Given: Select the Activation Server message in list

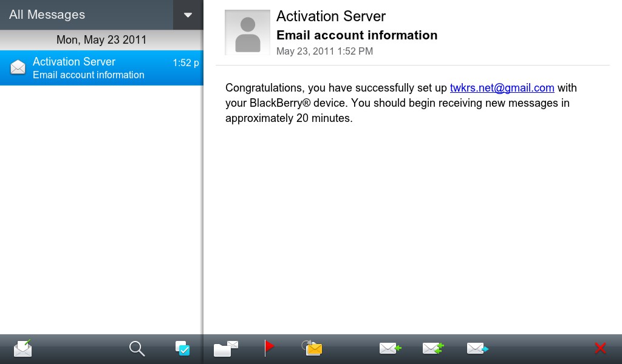Looking at the screenshot, I should point(101,68).
